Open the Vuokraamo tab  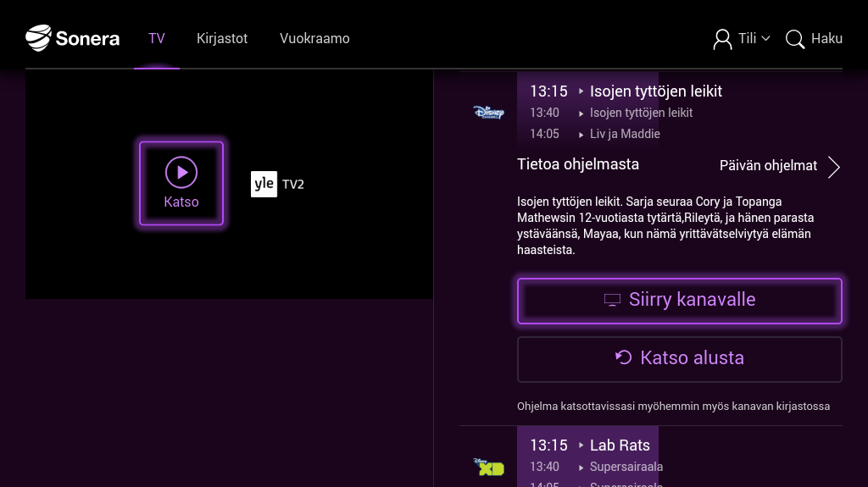(314, 39)
